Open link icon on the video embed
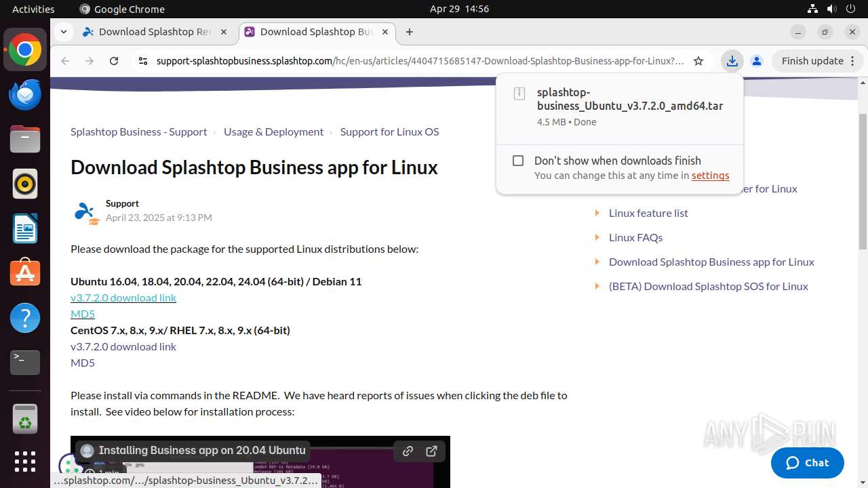This screenshot has width=868, height=488. pos(408,451)
